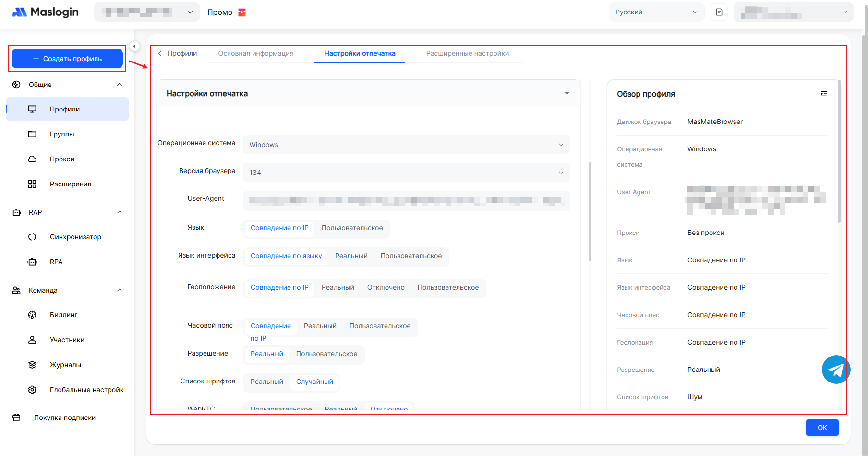868x456 pixels.
Task: Click the Billing icon in sidebar
Action: click(32, 315)
